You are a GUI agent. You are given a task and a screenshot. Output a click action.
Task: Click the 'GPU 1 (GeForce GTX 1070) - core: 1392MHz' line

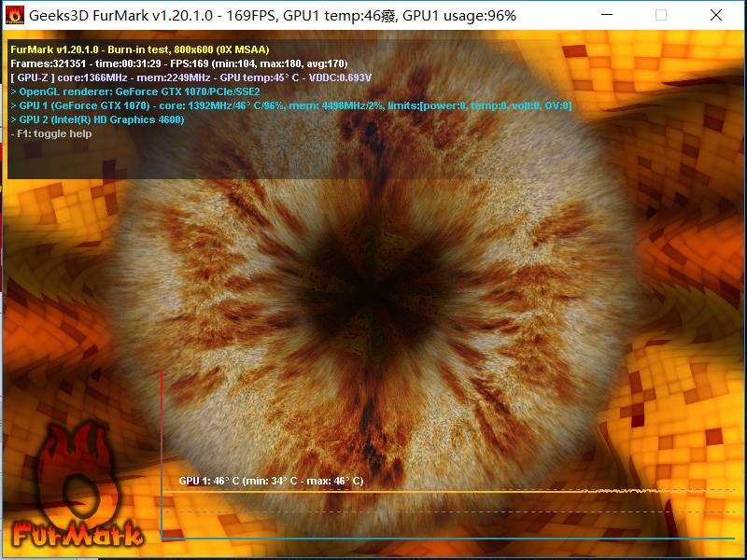coord(291,105)
